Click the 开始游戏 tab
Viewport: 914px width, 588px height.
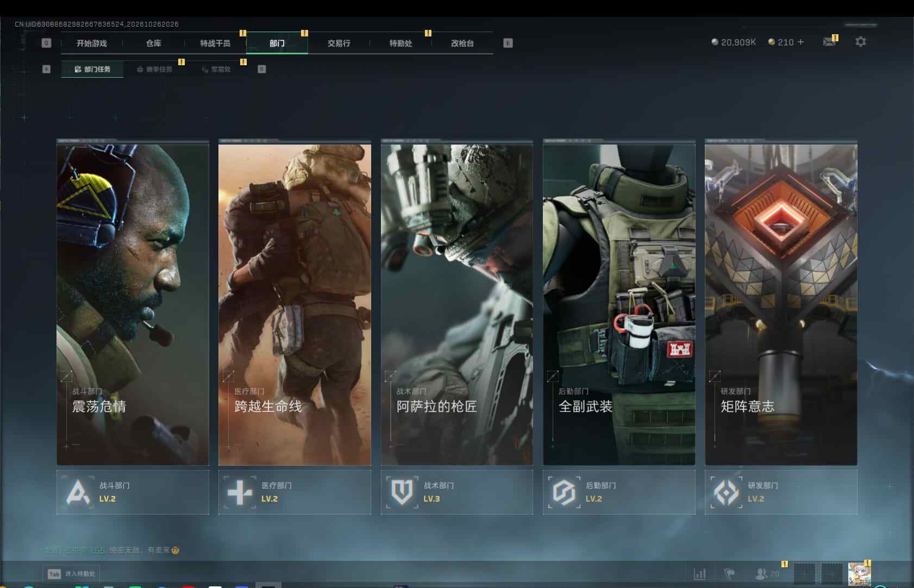[91, 43]
